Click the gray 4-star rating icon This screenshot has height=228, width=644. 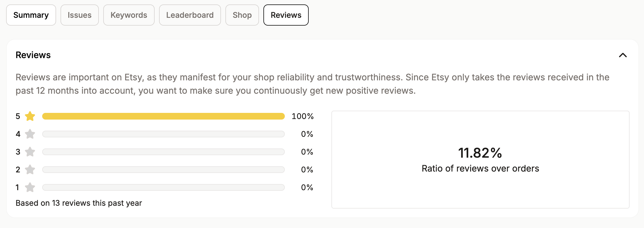[30, 134]
